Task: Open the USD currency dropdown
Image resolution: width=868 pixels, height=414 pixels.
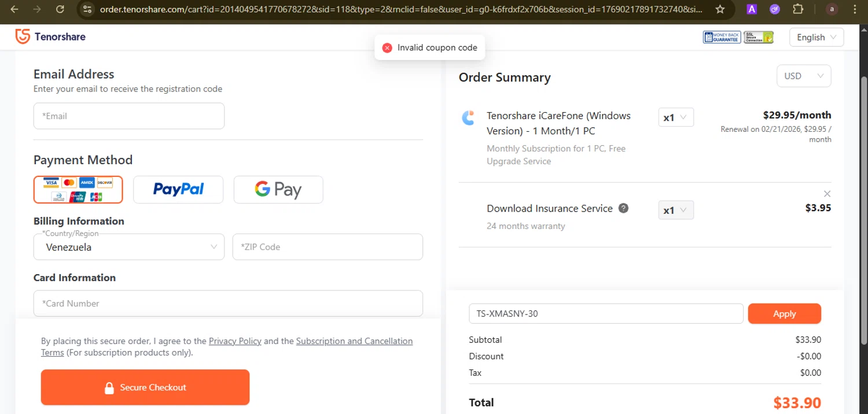Action: [x=804, y=76]
